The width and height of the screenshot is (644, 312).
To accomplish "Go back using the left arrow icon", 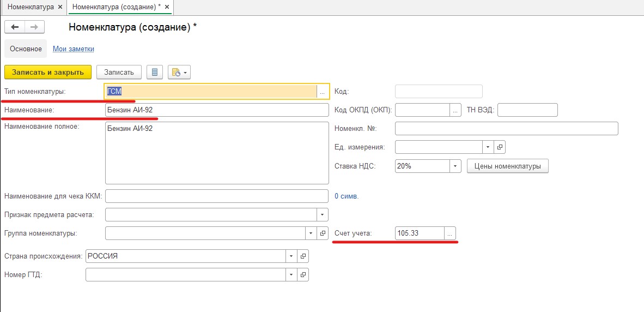I will click(x=15, y=27).
